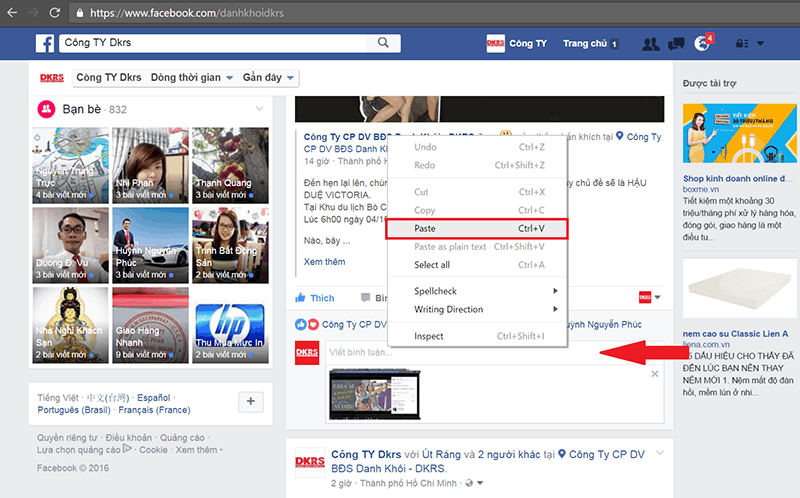Open the account menu arrow in header
This screenshot has width=800, height=498.
tap(760, 43)
